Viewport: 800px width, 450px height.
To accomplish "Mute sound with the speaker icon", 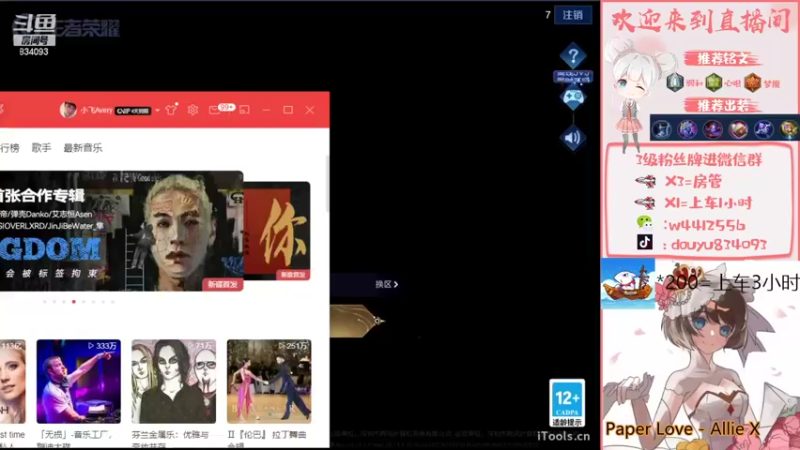I will (x=573, y=138).
